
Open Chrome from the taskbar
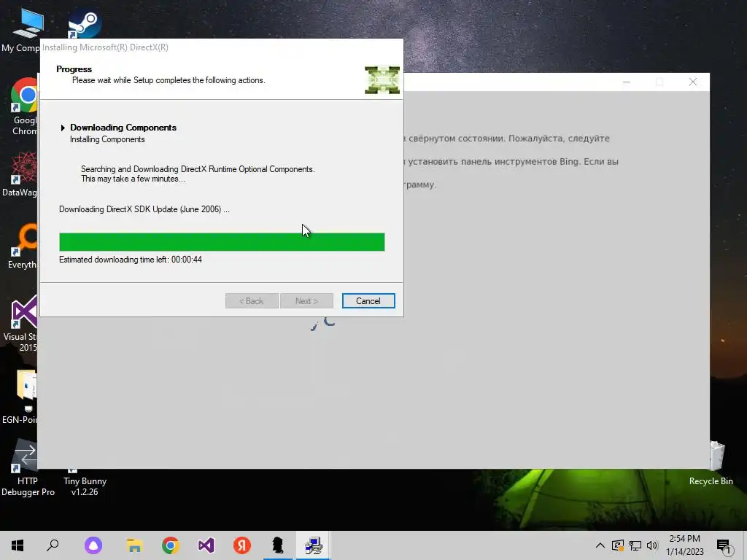point(171,545)
